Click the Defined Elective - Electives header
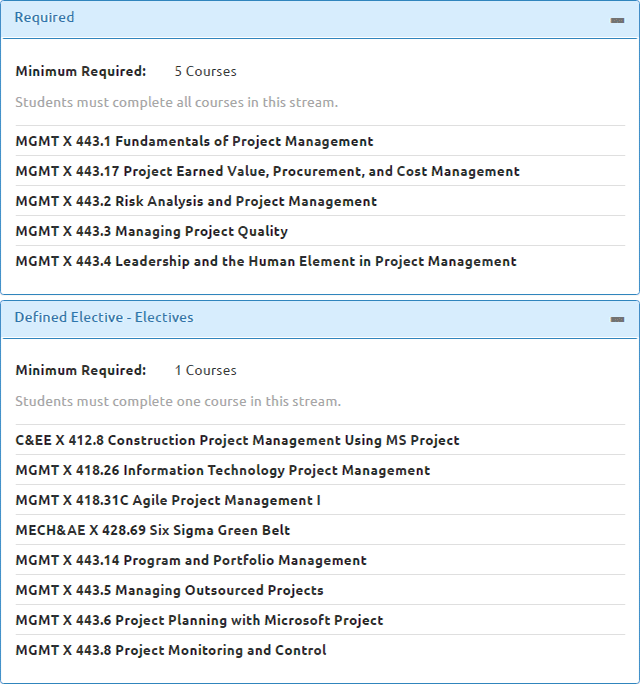The width and height of the screenshot is (640, 684). point(104,317)
